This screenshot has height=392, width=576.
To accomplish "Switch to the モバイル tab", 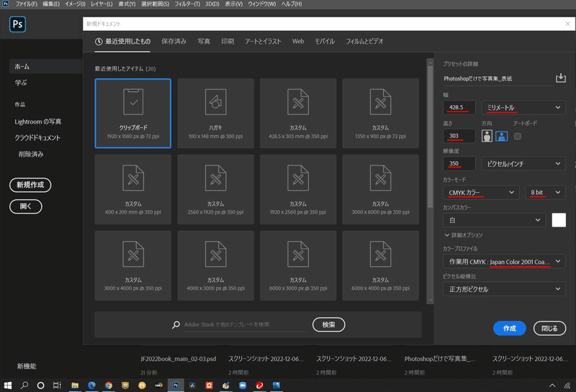I will pos(325,42).
